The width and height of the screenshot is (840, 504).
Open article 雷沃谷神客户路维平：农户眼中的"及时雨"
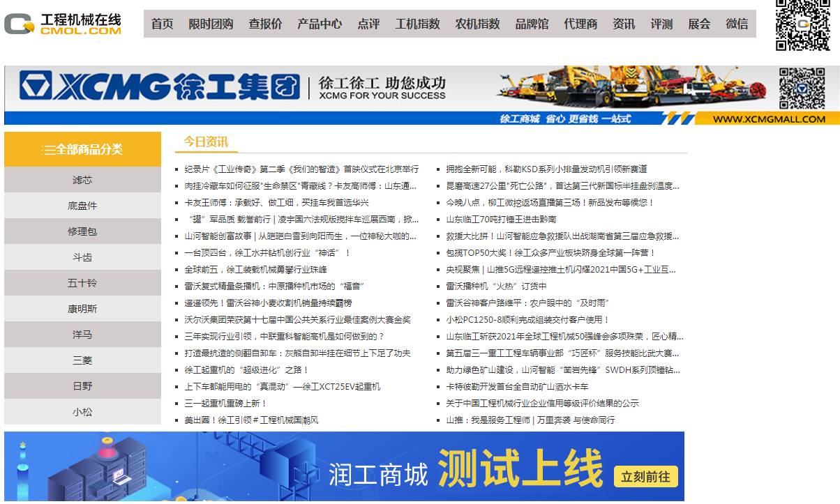click(528, 303)
